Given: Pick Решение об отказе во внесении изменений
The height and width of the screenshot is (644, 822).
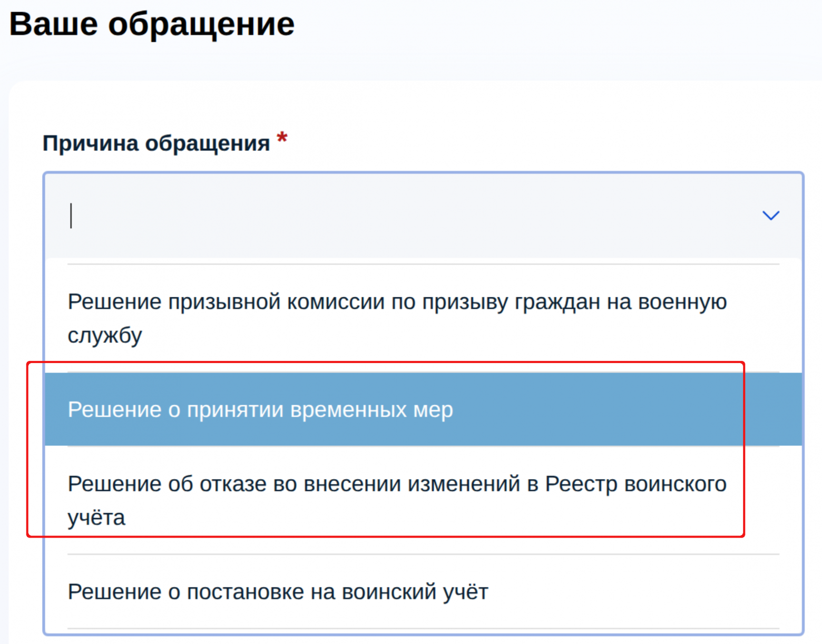Looking at the screenshot, I should [x=397, y=500].
